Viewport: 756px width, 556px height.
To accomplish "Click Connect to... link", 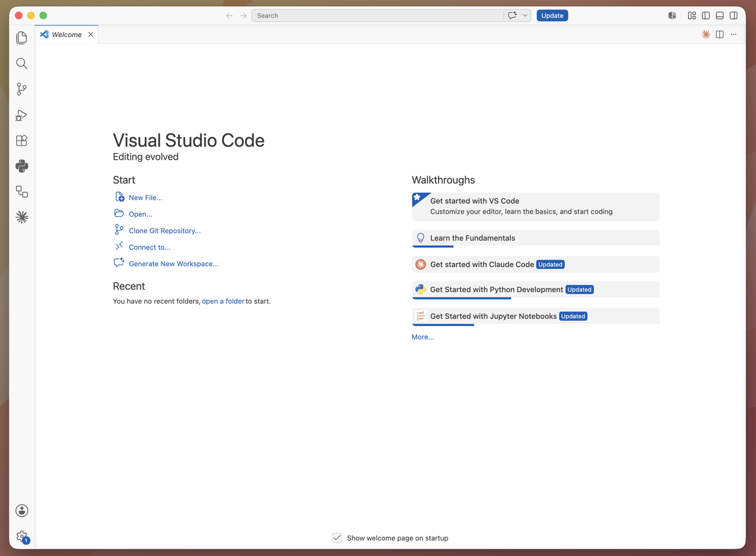I will (150, 247).
